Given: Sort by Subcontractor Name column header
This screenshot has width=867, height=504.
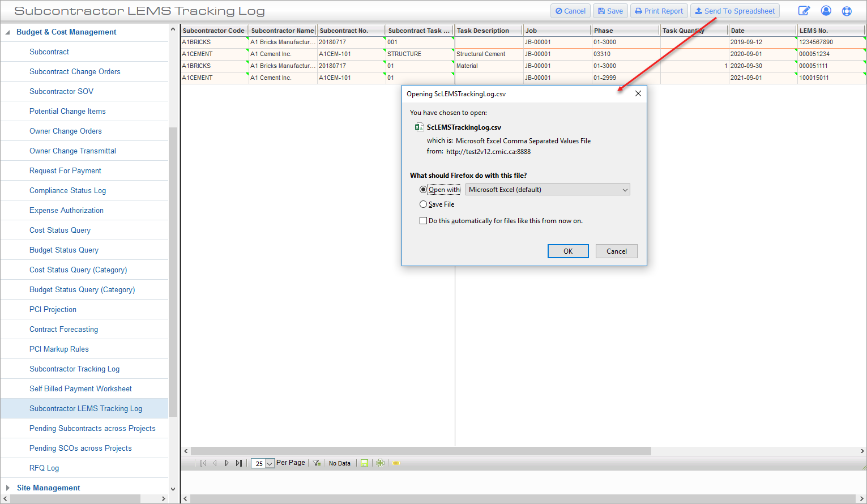Looking at the screenshot, I should (283, 31).
